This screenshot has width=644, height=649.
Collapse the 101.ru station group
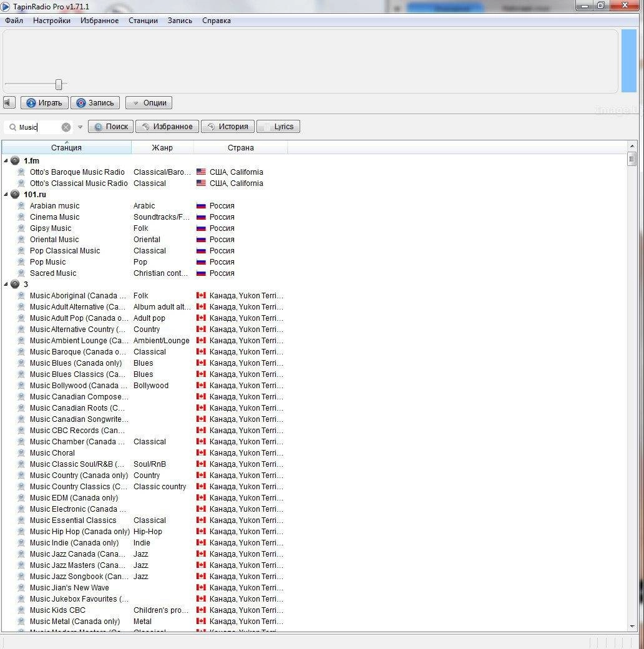6,194
